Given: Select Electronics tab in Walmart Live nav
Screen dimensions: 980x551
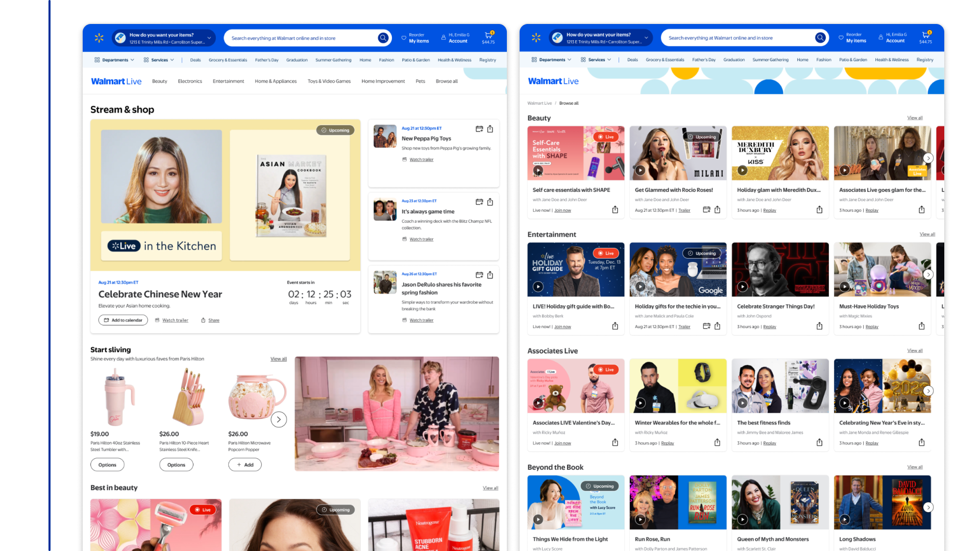Looking at the screenshot, I should (x=190, y=82).
